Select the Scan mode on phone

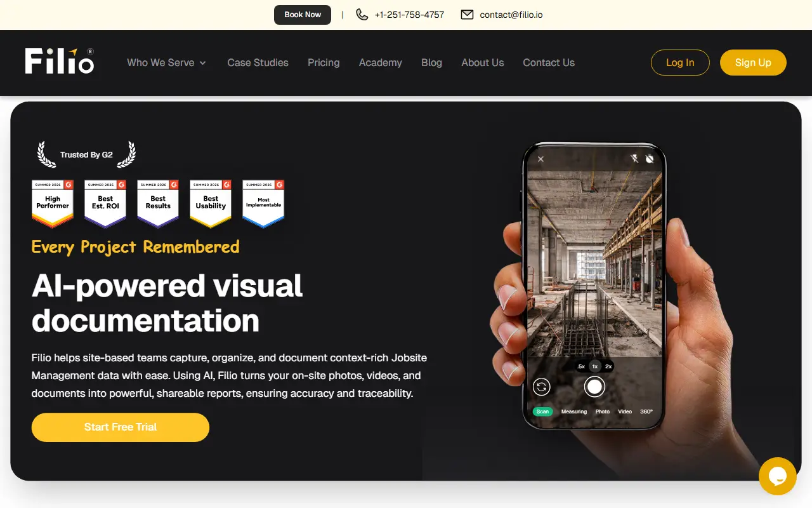pyautogui.click(x=543, y=411)
